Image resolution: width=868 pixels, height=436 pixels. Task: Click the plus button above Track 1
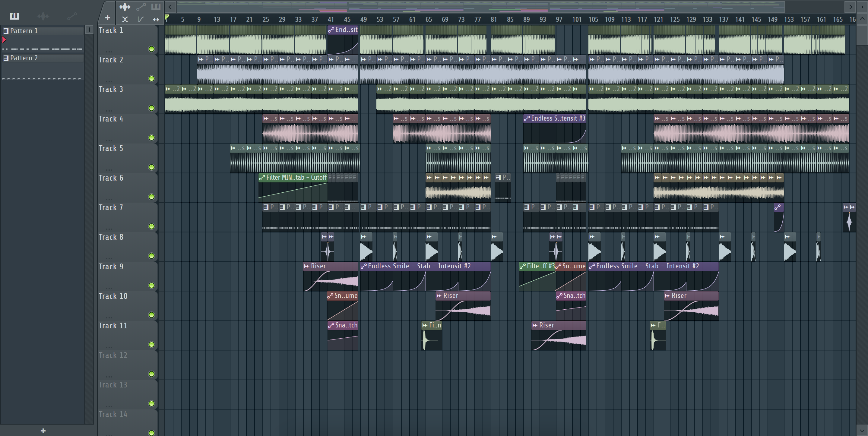(107, 18)
